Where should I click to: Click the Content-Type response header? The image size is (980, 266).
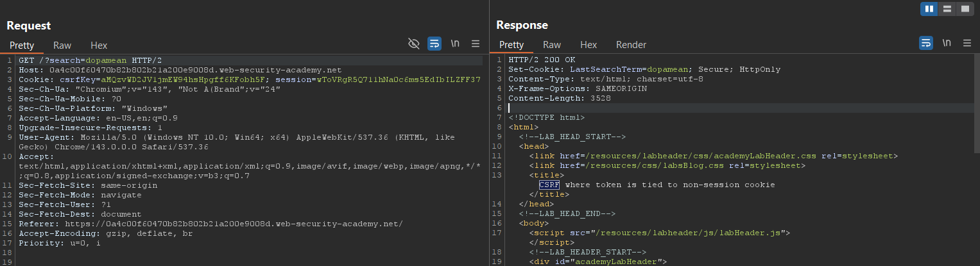coord(606,79)
